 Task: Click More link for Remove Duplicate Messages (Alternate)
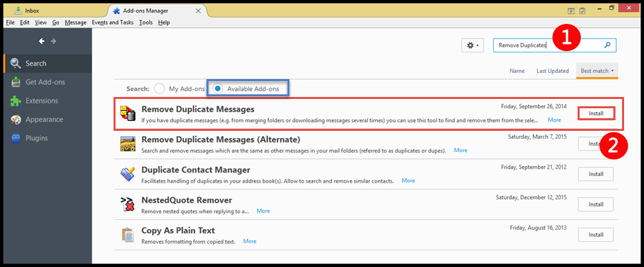point(460,150)
